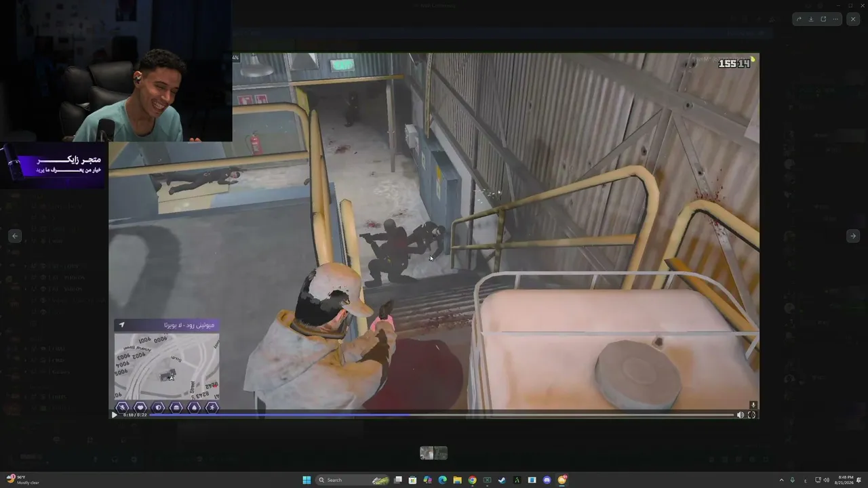Switch to the Discord taskbar icon
The width and height of the screenshot is (868, 488).
[547, 480]
